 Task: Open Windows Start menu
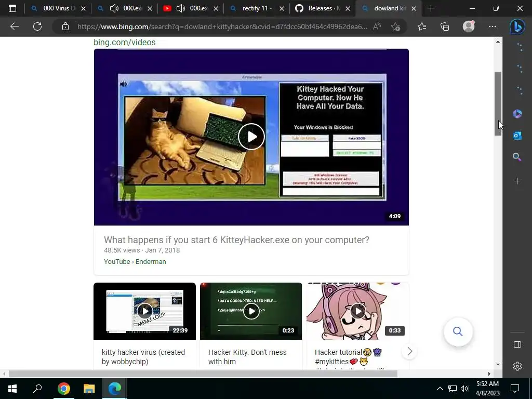pyautogui.click(x=12, y=389)
